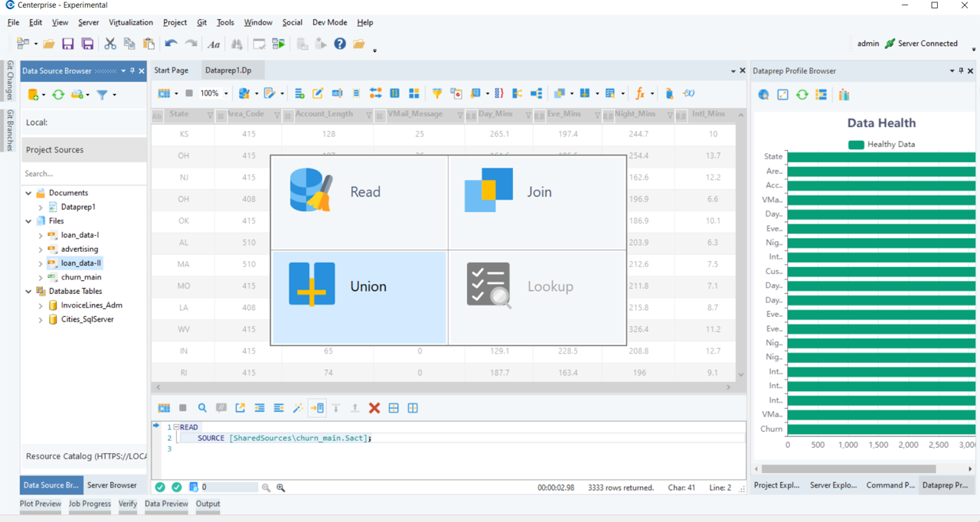Type in the data source Search field
The image size is (980, 522).
pyautogui.click(x=83, y=174)
